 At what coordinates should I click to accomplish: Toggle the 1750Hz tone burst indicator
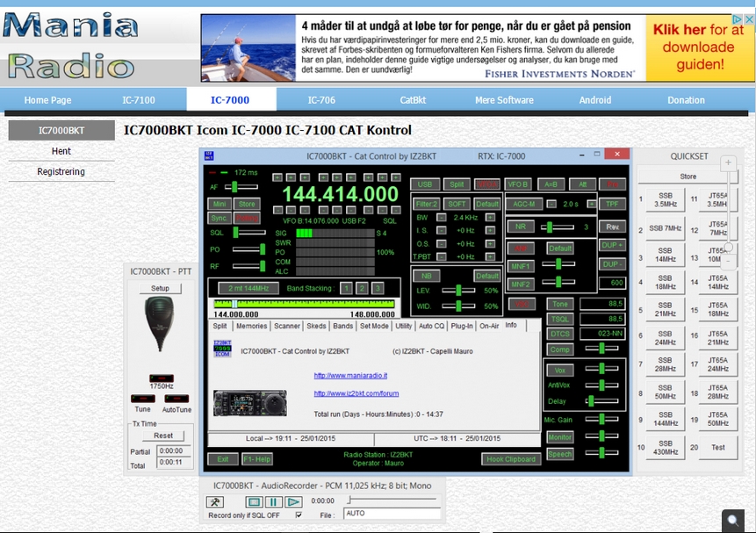tap(161, 378)
